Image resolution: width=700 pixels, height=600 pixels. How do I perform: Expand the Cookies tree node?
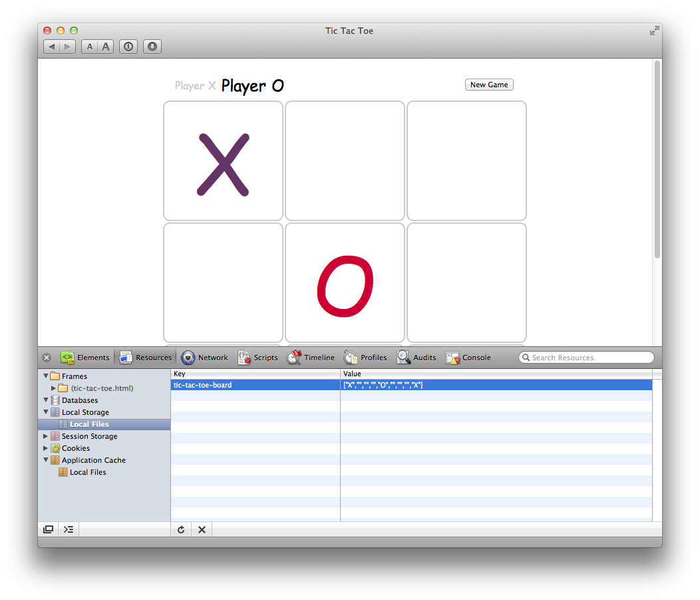45,448
